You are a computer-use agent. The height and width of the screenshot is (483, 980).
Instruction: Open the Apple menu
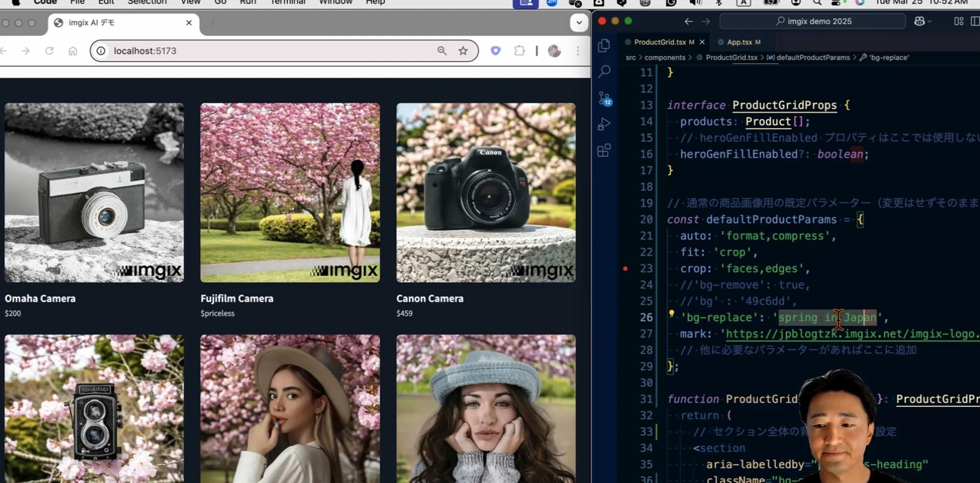pos(16,3)
